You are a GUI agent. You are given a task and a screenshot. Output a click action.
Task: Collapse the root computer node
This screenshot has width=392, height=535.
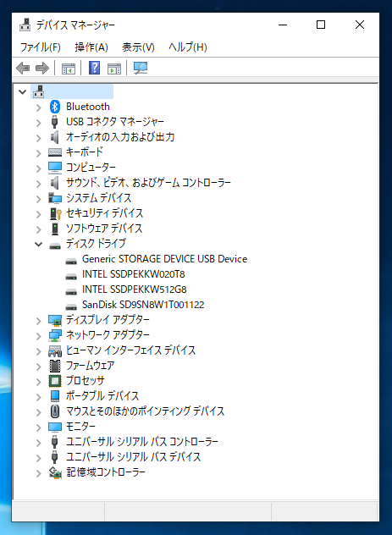[x=23, y=91]
